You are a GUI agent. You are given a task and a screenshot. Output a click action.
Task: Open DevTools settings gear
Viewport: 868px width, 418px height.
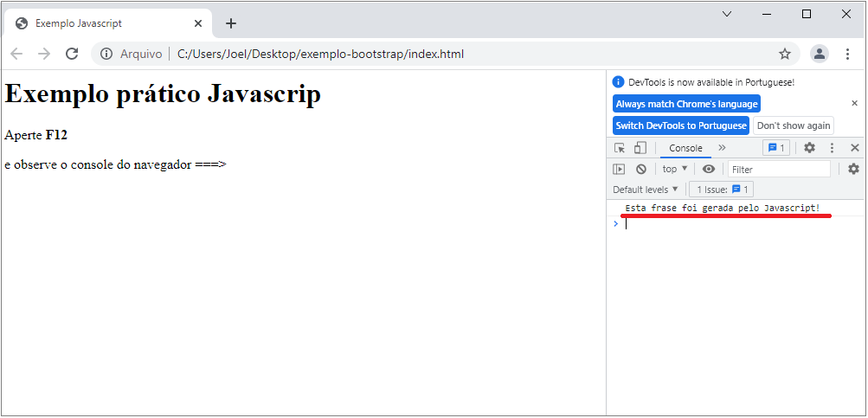tap(809, 148)
